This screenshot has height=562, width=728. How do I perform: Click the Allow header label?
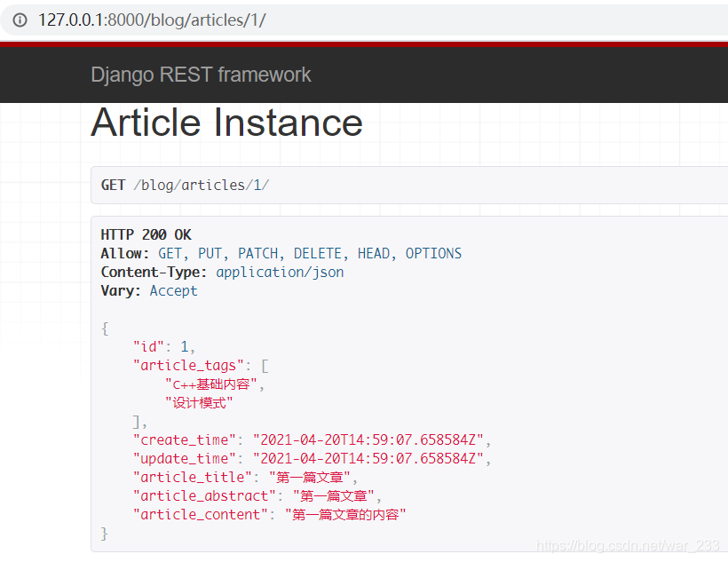point(125,254)
